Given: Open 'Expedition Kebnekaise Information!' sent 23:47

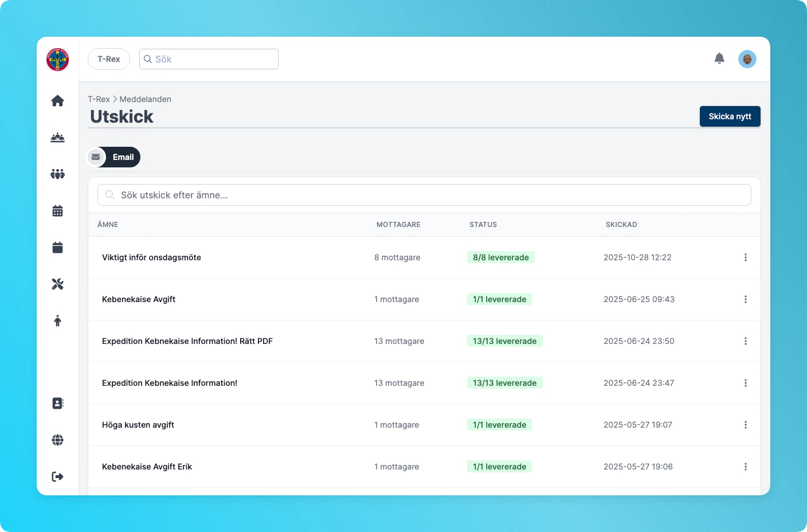Looking at the screenshot, I should coord(170,383).
